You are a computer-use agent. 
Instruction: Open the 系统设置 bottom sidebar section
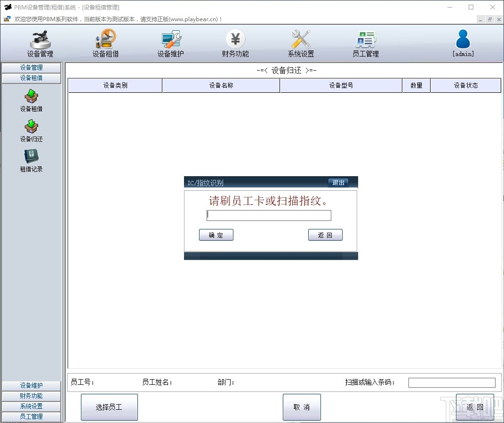tap(31, 406)
